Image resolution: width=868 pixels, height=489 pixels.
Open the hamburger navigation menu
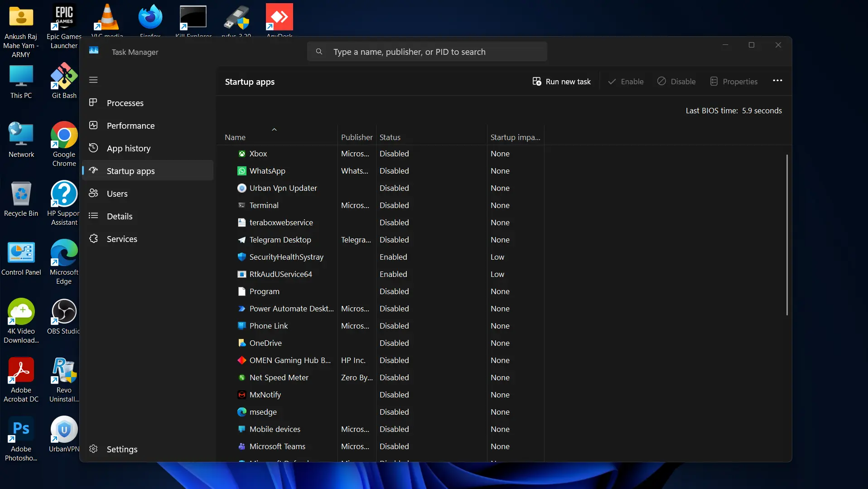(93, 80)
